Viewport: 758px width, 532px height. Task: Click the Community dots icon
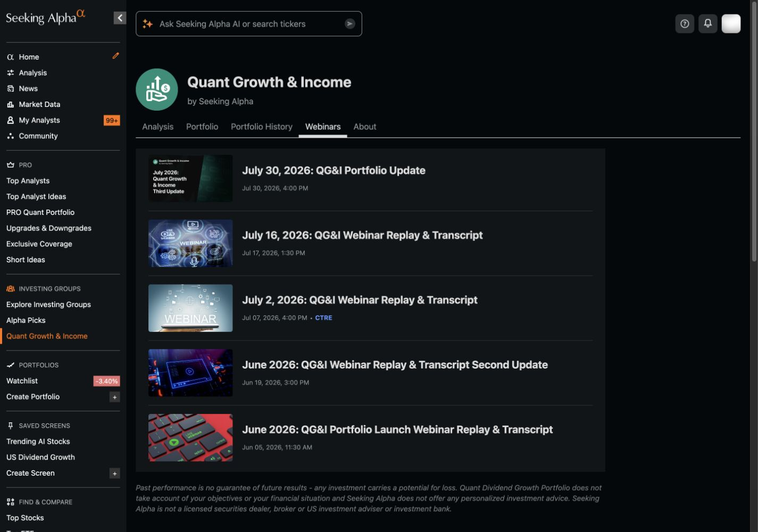click(10, 136)
